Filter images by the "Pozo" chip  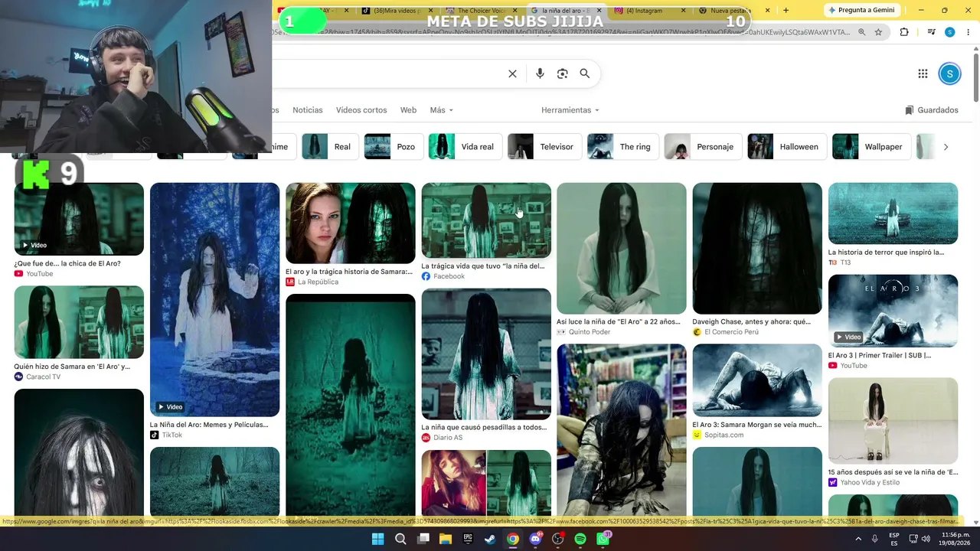392,147
